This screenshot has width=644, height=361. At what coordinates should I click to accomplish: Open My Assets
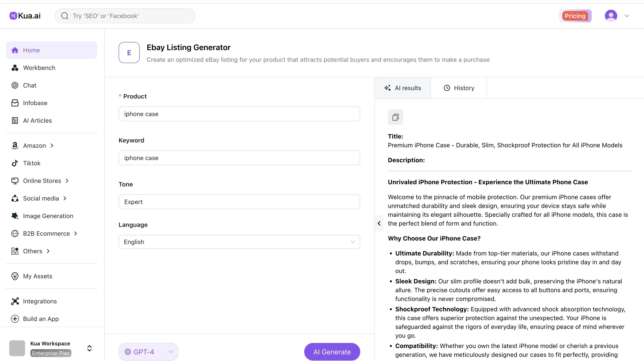pos(38,276)
